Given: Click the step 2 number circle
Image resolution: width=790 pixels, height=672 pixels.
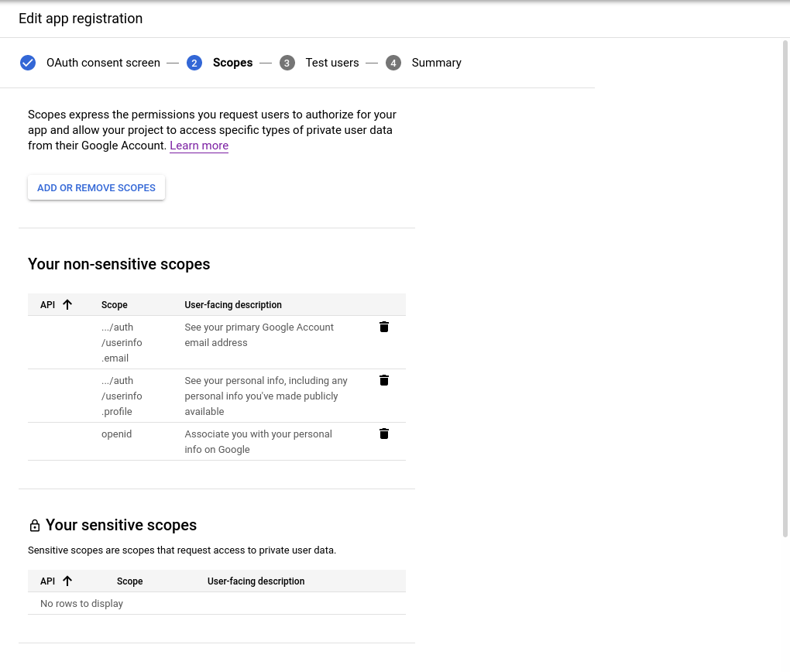Looking at the screenshot, I should [x=194, y=63].
